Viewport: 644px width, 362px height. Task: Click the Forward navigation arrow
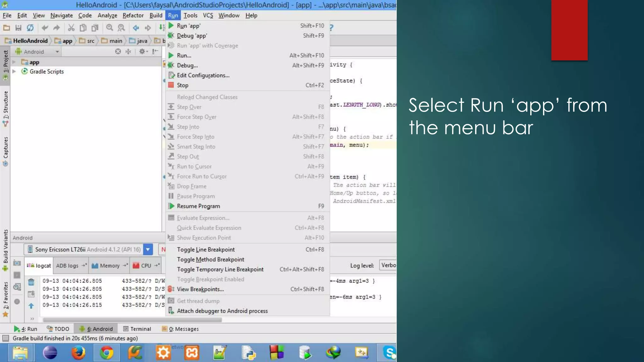[x=148, y=28]
